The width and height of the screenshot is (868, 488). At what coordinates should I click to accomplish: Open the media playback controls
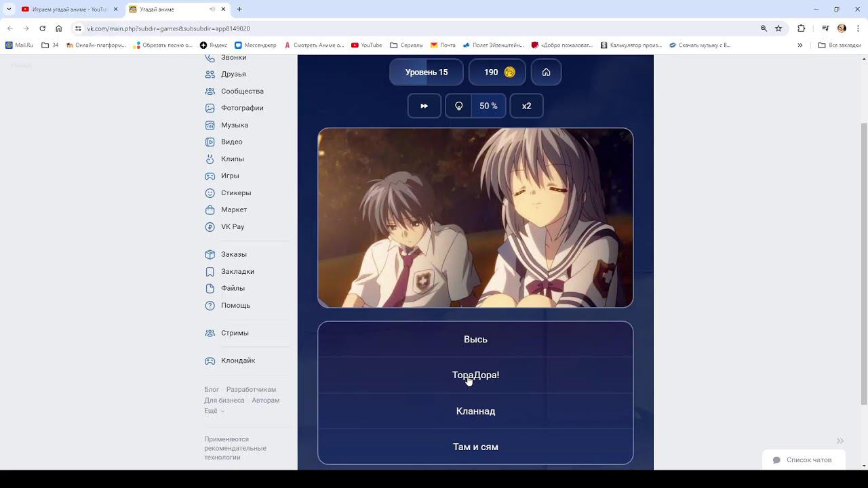[825, 28]
